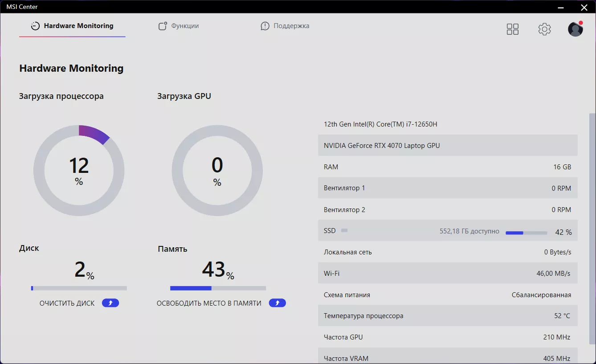Open settings via the gear icon
The height and width of the screenshot is (364, 596).
pyautogui.click(x=544, y=29)
